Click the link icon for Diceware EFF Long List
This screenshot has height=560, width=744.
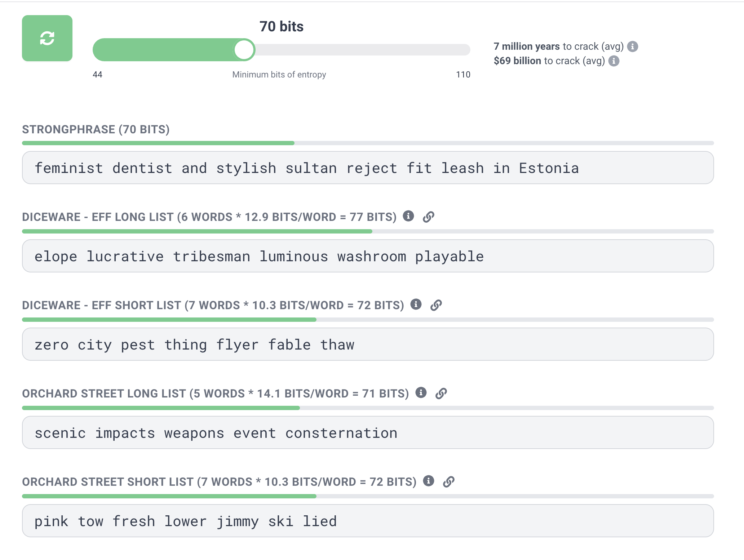click(429, 217)
